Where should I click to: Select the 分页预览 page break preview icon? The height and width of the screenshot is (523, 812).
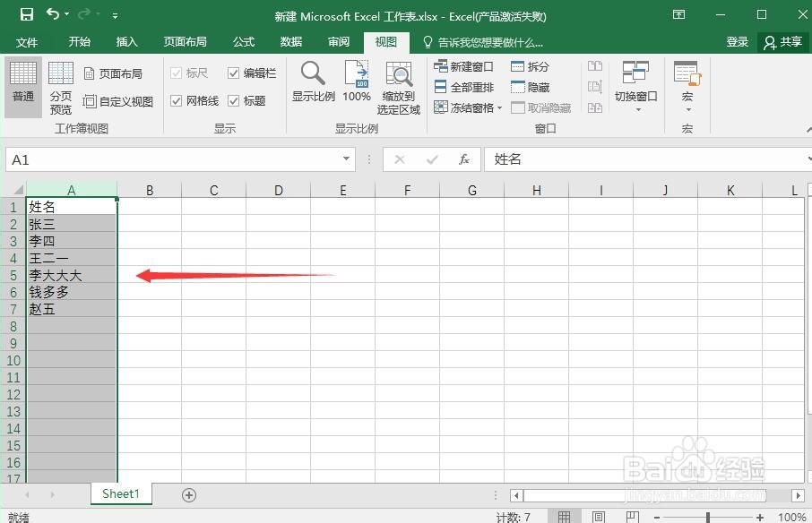click(61, 88)
